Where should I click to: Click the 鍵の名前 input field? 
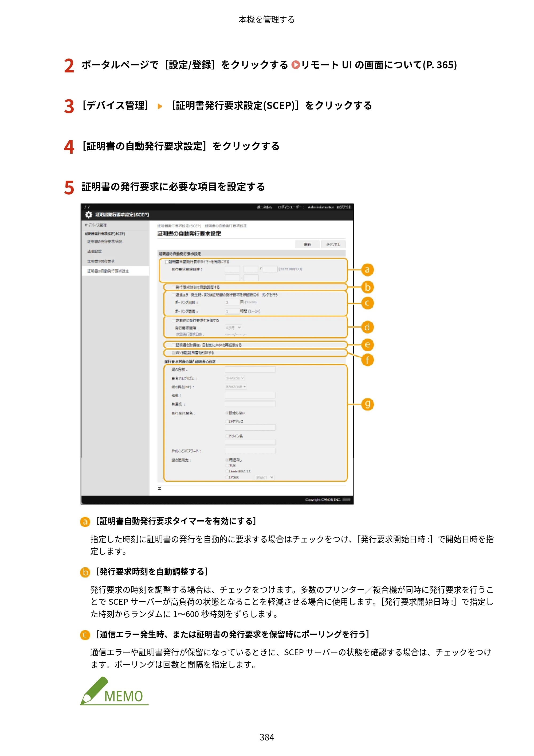250,369
